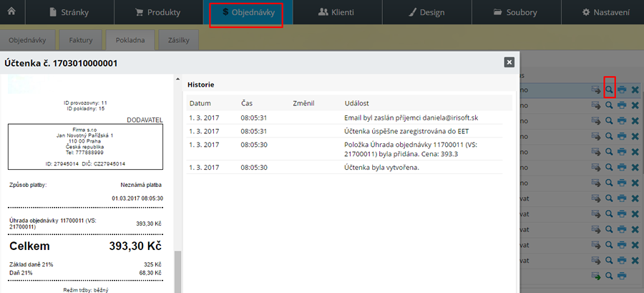Screen dimensions: 644x293
Task: Open the Klienti menu
Action: pos(336,12)
